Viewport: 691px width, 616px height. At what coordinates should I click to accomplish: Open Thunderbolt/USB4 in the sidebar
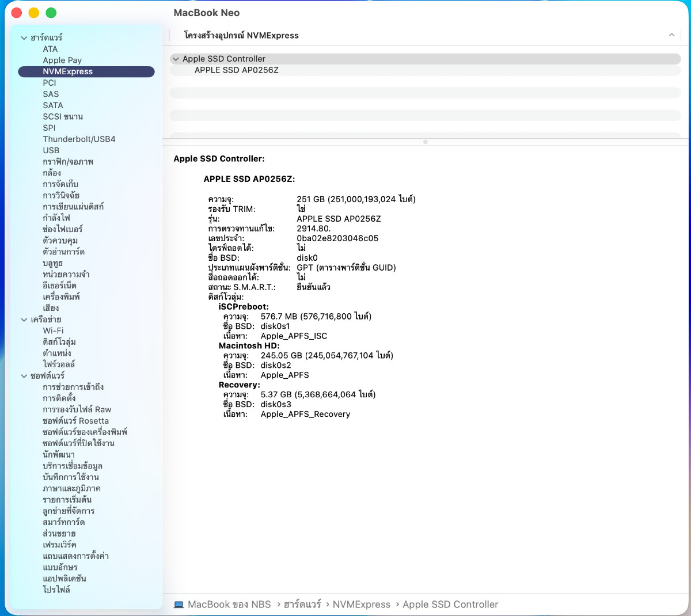(79, 139)
